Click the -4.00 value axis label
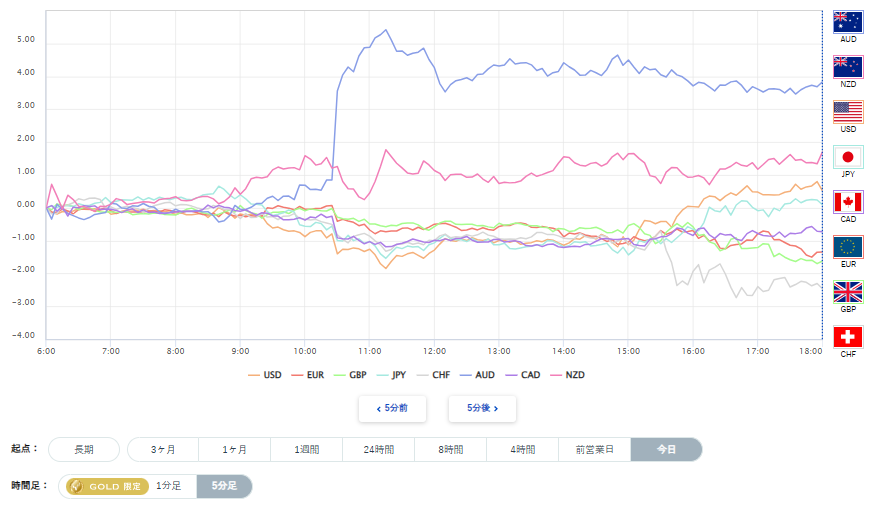 [x=23, y=335]
